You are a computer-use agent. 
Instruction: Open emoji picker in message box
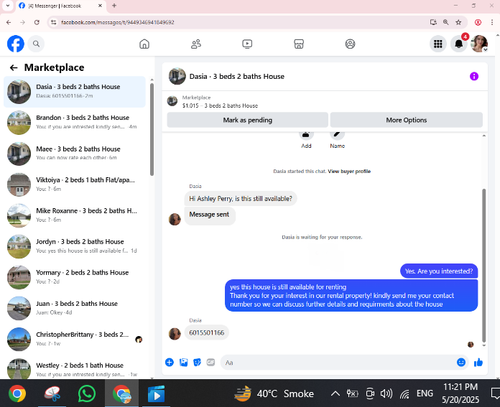pos(461,362)
